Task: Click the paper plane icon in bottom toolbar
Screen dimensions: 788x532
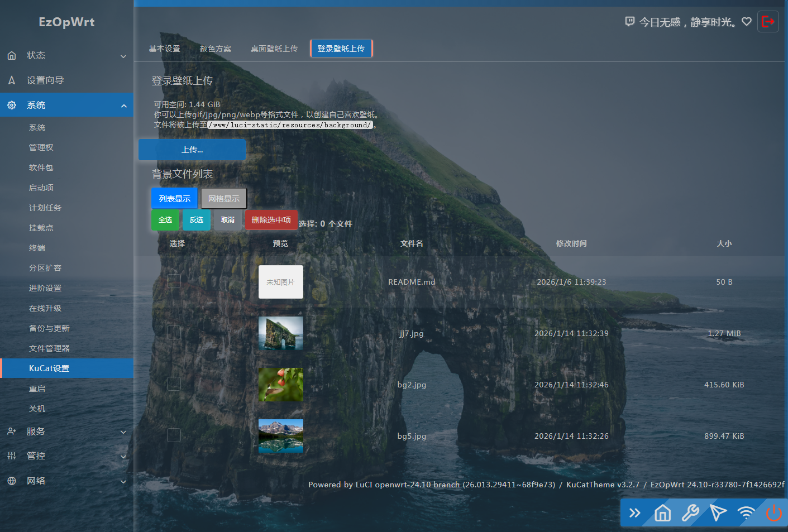Action: (x=718, y=512)
